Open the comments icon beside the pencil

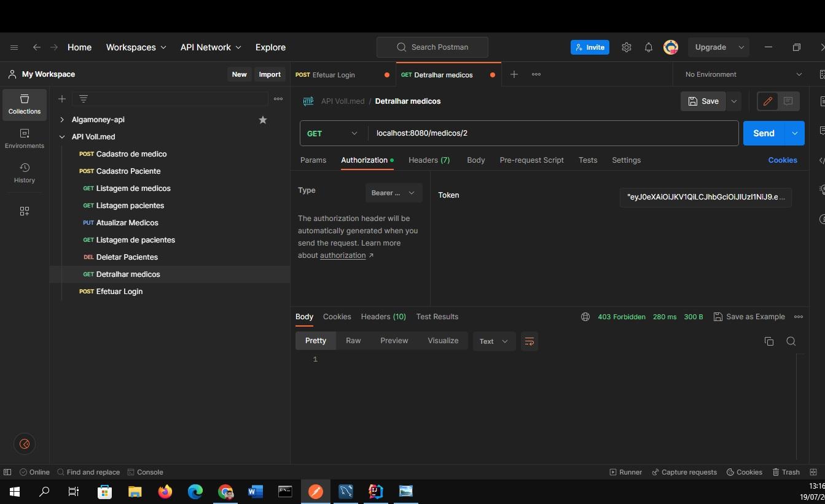click(x=788, y=101)
